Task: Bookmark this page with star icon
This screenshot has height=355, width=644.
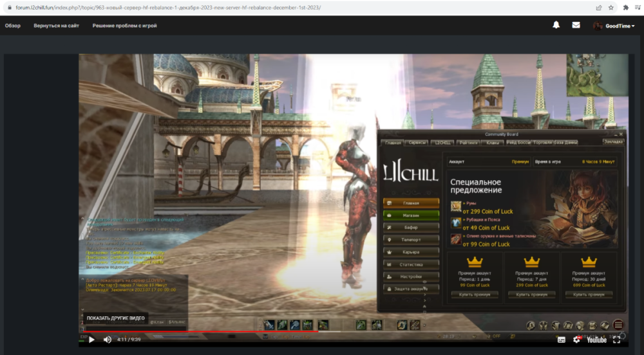Action: (x=611, y=8)
